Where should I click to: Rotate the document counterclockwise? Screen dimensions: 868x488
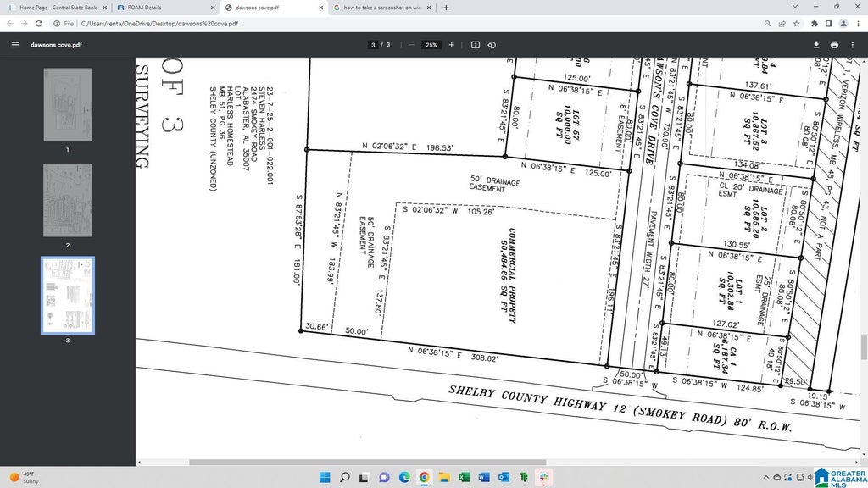[492, 45]
